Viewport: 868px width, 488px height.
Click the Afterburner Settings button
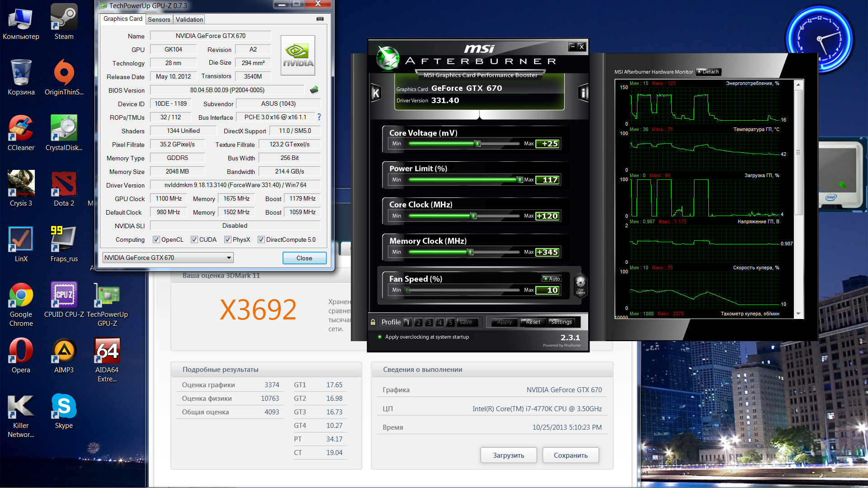(561, 322)
